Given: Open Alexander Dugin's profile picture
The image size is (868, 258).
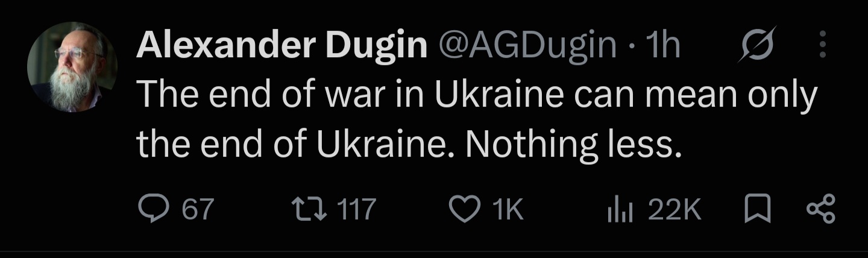Looking at the screenshot, I should (72, 67).
